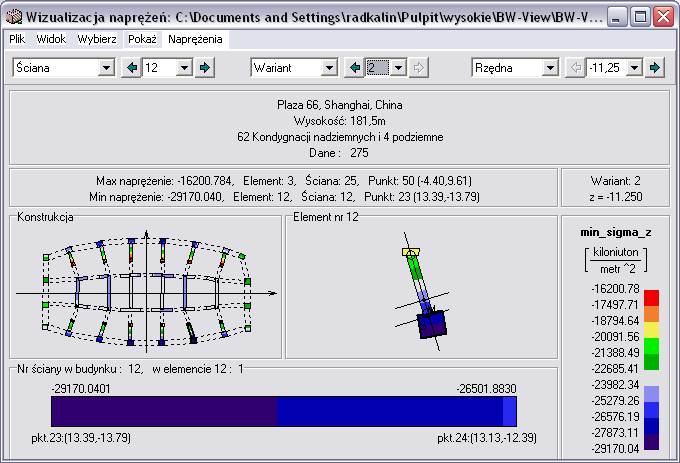
Task: Open the Plik menu
Action: (x=17, y=39)
